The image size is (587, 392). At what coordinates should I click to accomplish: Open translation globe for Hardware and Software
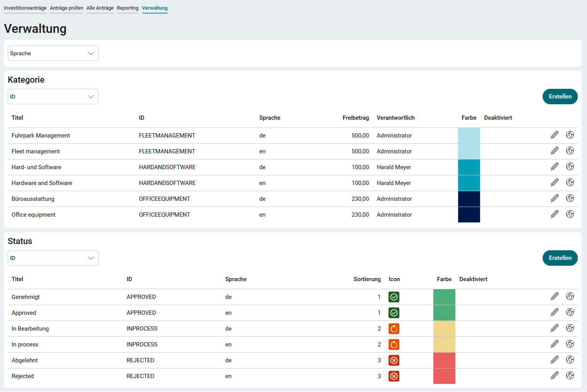point(570,183)
